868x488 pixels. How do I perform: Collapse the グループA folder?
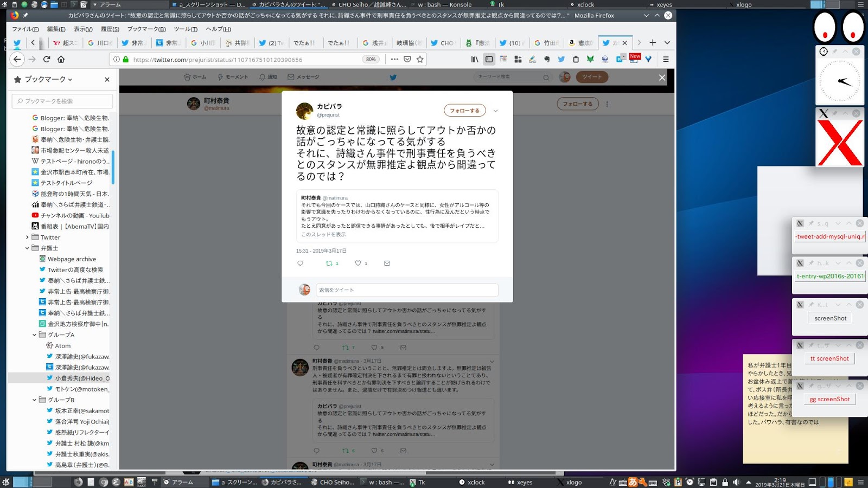pyautogui.click(x=34, y=335)
